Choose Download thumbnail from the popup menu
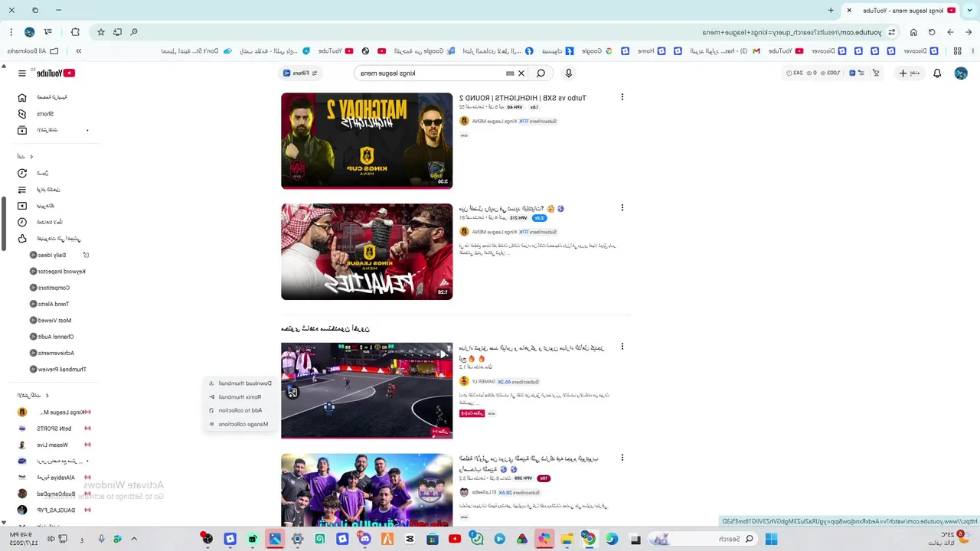Image resolution: width=980 pixels, height=551 pixels. coord(240,383)
